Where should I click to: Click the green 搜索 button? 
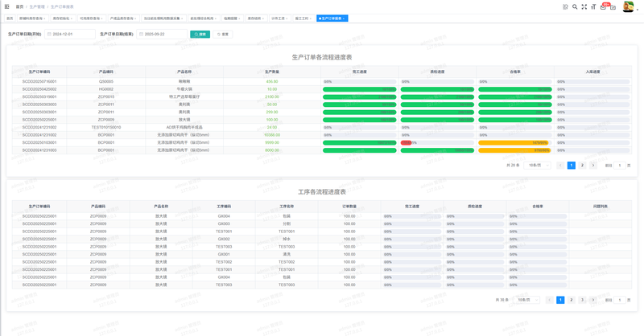pos(200,35)
